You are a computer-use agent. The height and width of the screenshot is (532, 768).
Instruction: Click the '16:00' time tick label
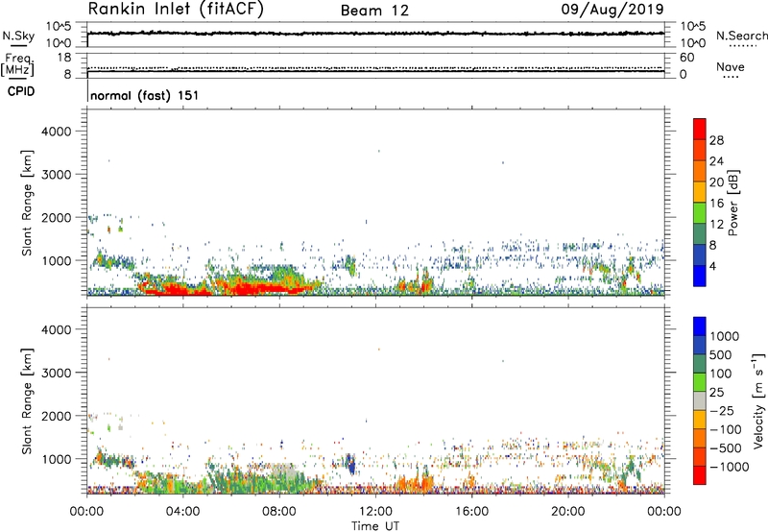tap(471, 512)
